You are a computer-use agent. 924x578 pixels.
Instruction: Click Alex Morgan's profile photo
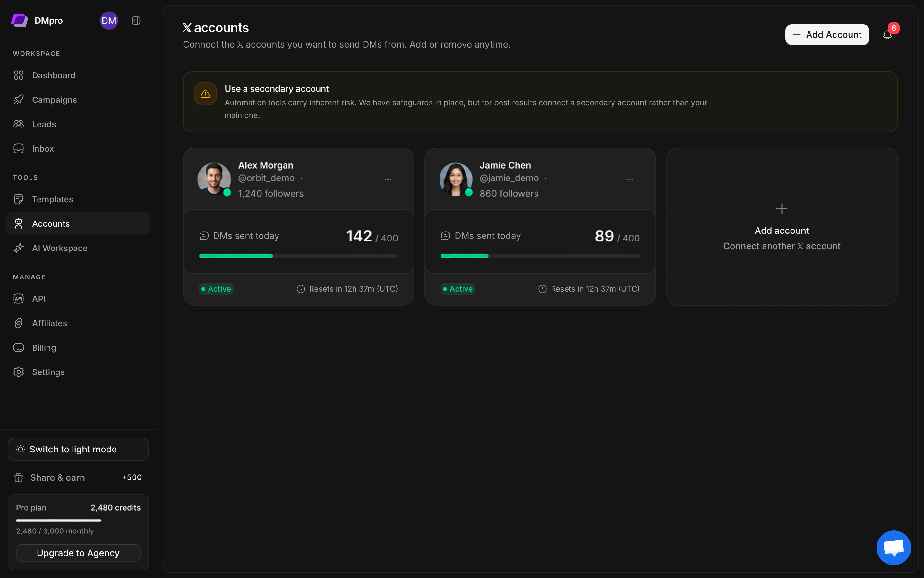pyautogui.click(x=214, y=179)
